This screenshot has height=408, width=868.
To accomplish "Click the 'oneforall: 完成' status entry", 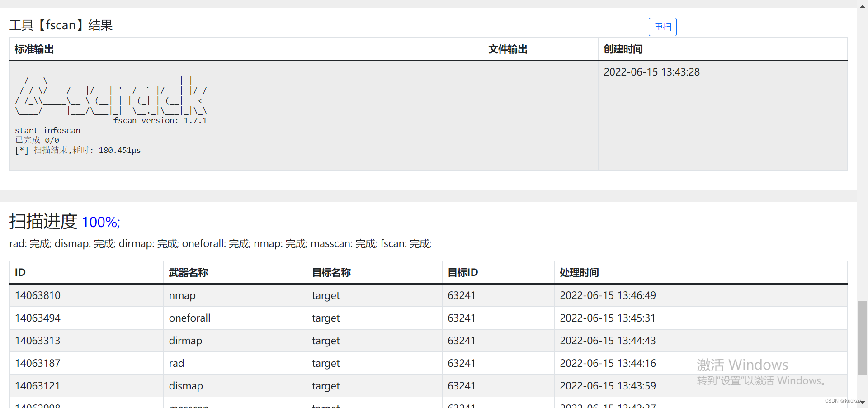I will click(x=216, y=244).
